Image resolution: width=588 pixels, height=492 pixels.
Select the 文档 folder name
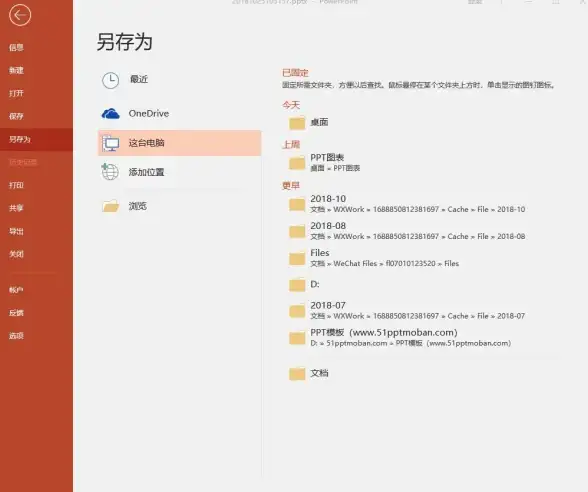click(319, 373)
